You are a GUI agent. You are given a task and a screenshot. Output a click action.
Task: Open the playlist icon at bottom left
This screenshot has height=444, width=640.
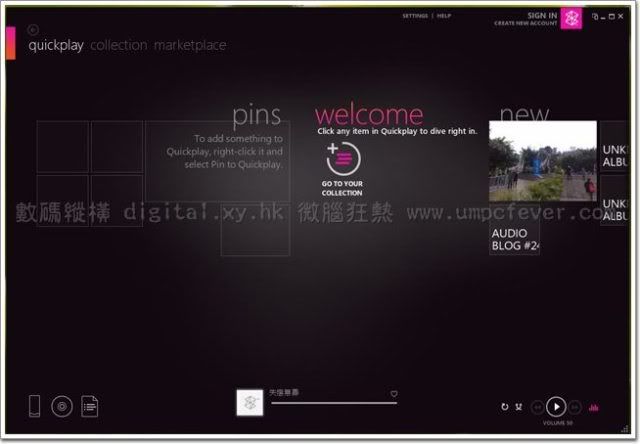[89, 406]
